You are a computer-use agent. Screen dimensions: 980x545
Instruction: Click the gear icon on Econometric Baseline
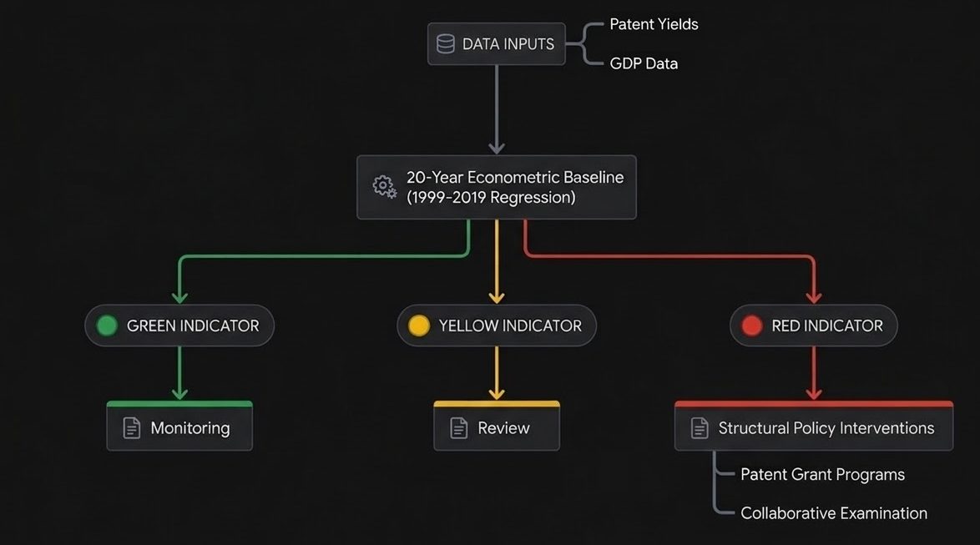click(384, 186)
